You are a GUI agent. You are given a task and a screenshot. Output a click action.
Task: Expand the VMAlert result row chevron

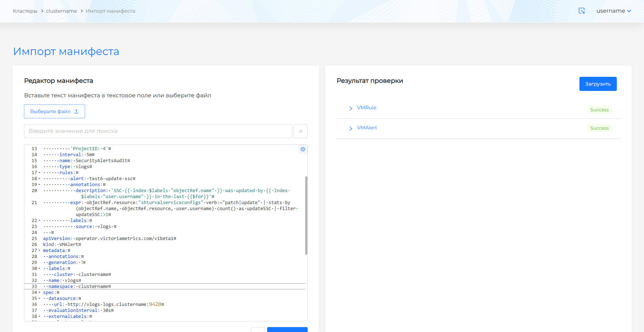tap(350, 128)
